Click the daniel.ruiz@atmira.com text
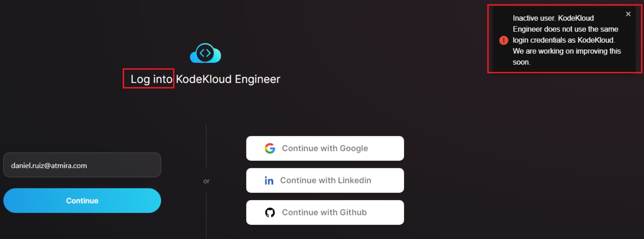644x239 pixels. coord(49,166)
